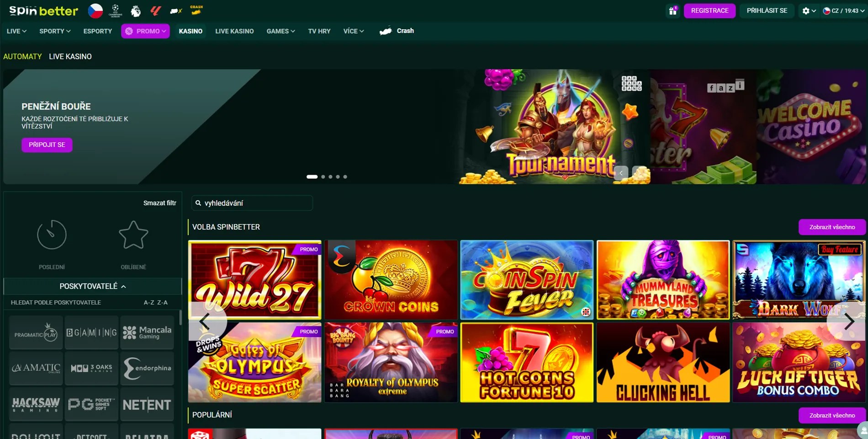
Task: Open the OBLÍBENÉ favorites star icon
Action: coord(133,235)
